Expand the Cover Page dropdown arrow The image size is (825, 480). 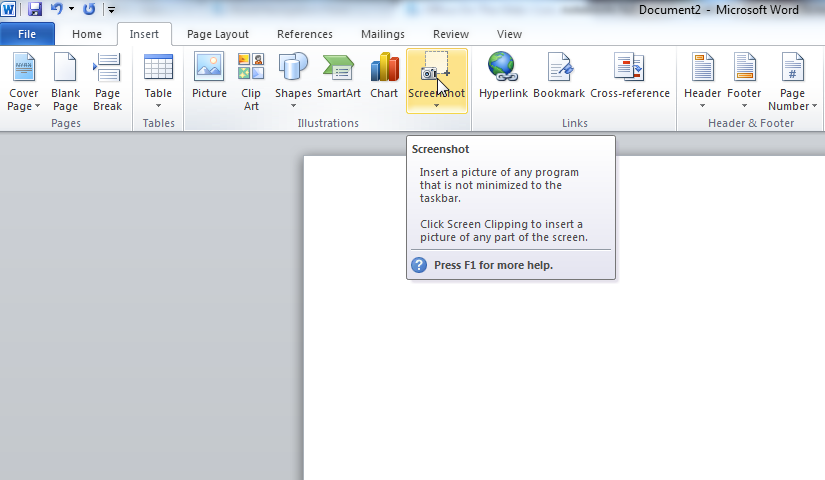[x=37, y=106]
